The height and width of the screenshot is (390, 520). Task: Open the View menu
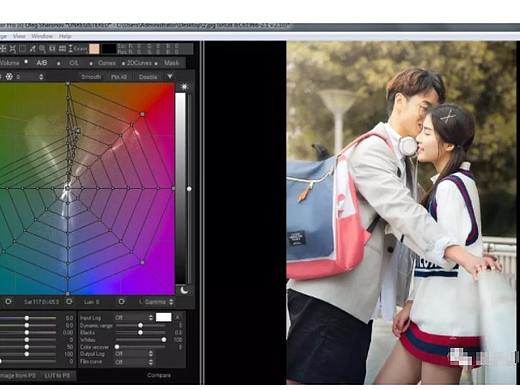click(19, 36)
